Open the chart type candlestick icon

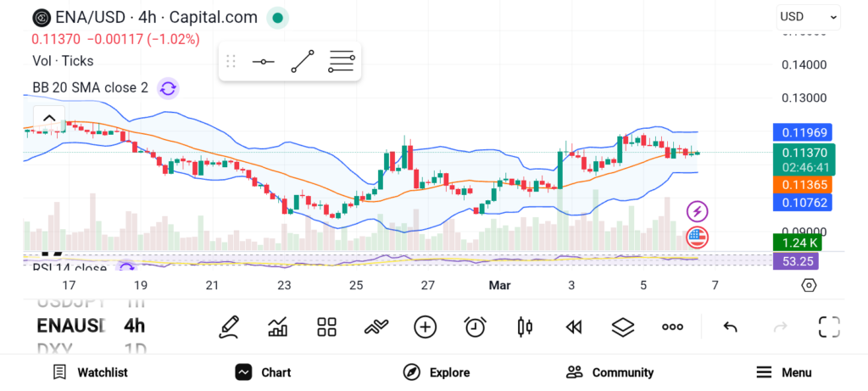click(524, 327)
